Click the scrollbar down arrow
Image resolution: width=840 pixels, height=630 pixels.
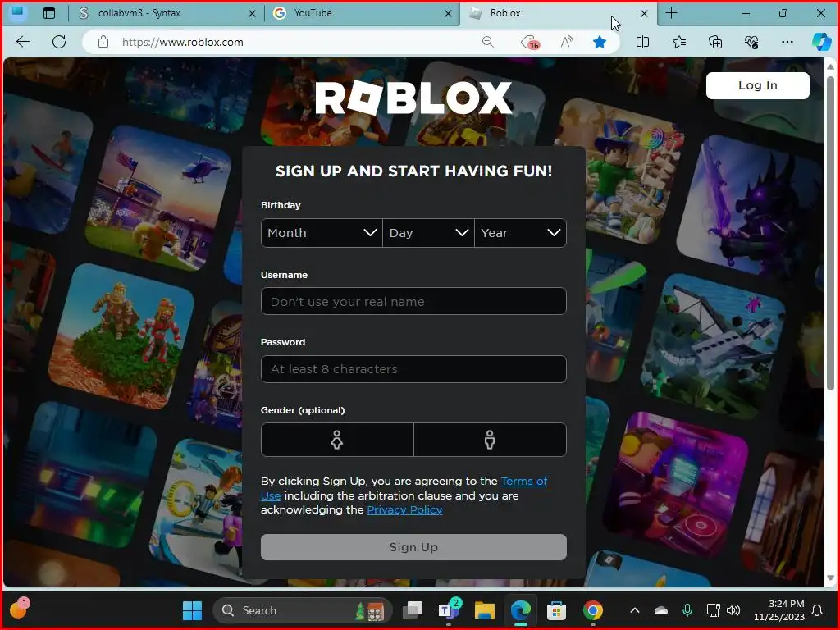click(x=830, y=578)
